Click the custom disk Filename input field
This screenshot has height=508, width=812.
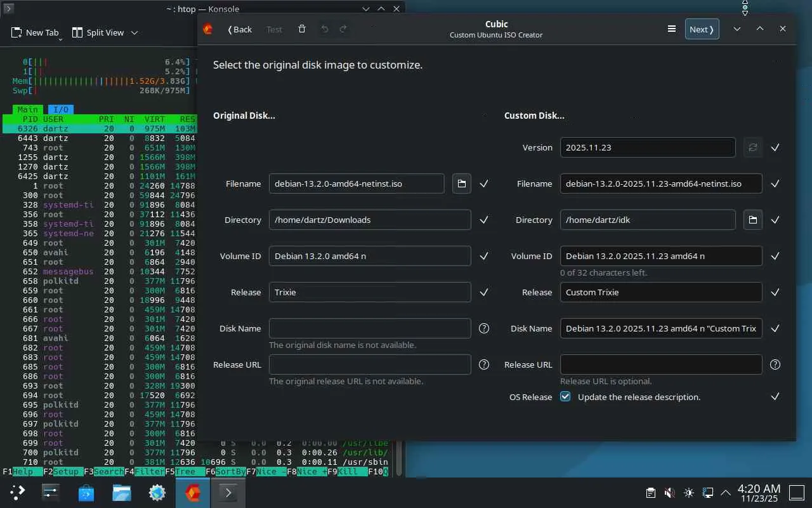(661, 184)
